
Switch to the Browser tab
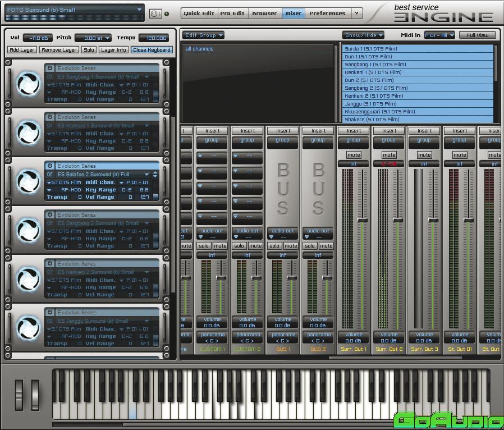[264, 13]
